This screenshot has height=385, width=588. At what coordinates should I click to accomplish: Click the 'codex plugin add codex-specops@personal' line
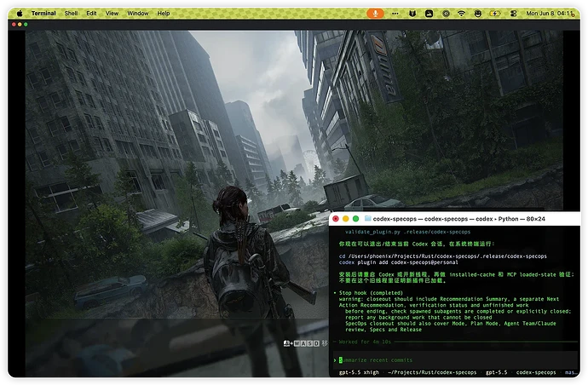[398, 262]
